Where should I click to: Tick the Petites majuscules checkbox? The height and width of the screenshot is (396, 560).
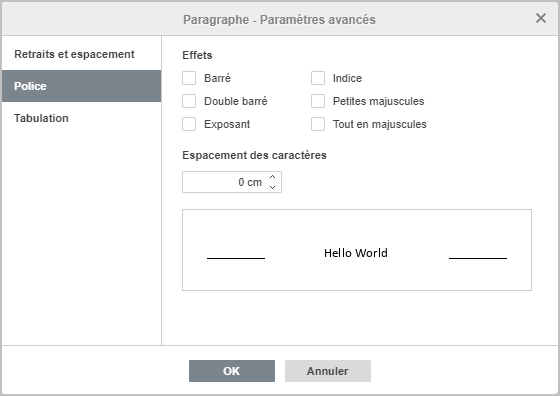[x=318, y=101]
